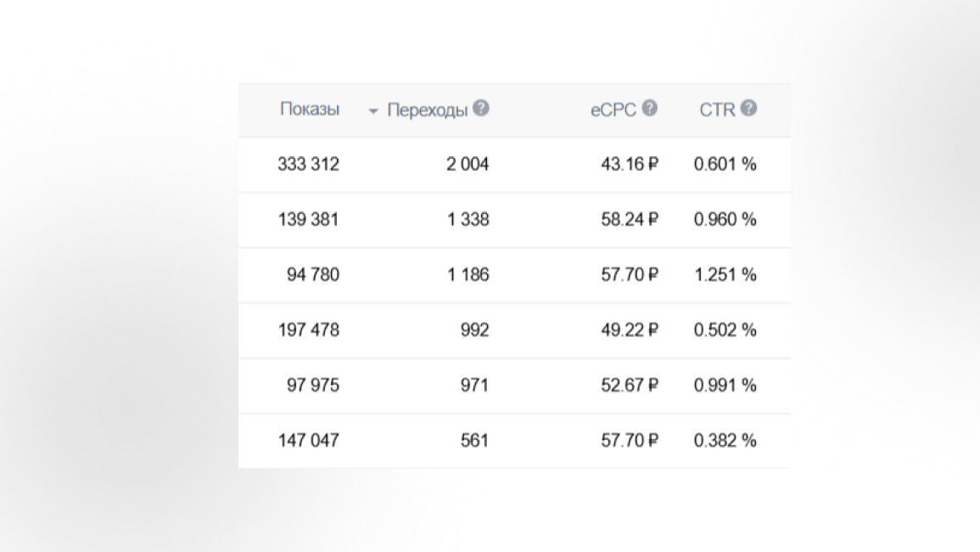980x552 pixels.
Task: Select the 0.991 % CTR cell
Action: (x=725, y=386)
